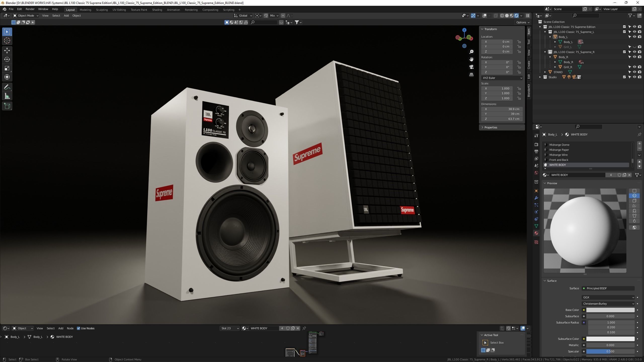
Task: Select the Cursor tool in the toolbar
Action: pyautogui.click(x=7, y=40)
